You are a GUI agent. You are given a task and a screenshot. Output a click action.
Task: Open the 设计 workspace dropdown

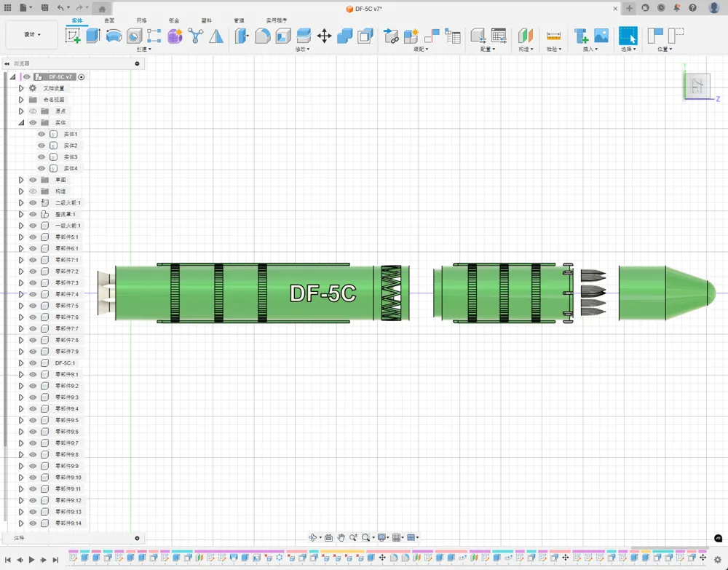click(32, 35)
